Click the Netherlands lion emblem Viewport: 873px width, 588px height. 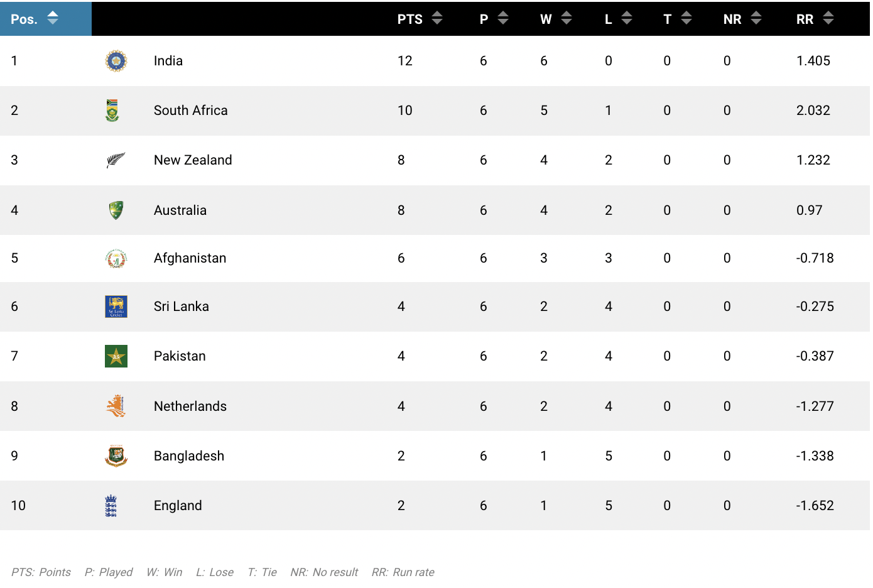pyautogui.click(x=116, y=406)
